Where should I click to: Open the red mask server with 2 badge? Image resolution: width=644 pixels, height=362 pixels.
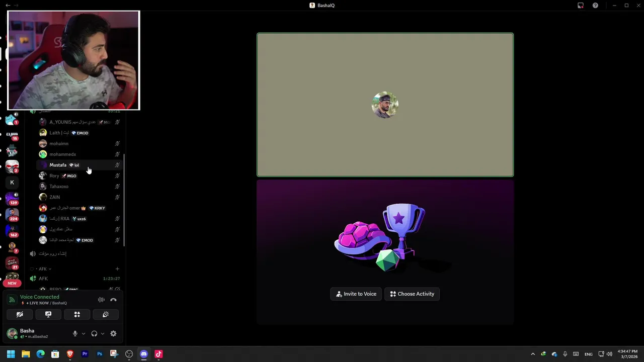click(12, 166)
